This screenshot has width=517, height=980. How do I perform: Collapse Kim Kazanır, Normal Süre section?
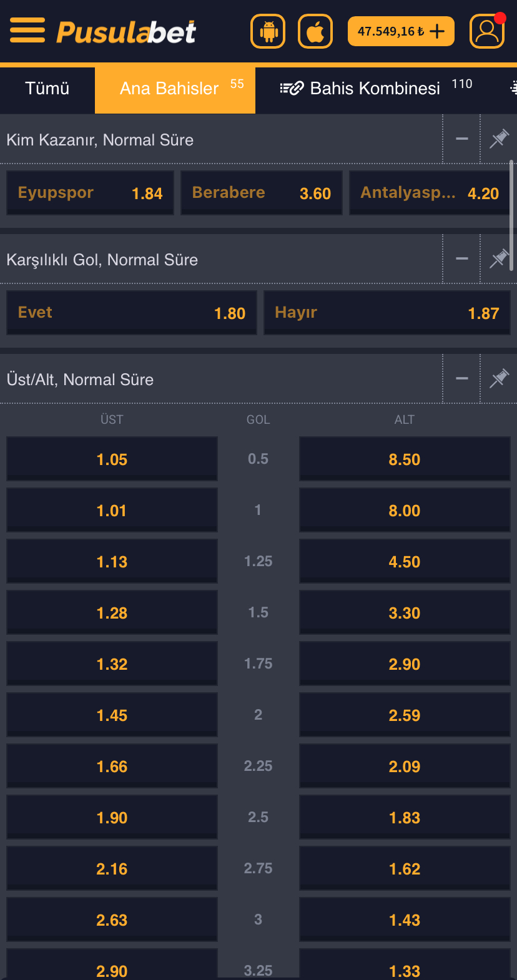(462, 139)
